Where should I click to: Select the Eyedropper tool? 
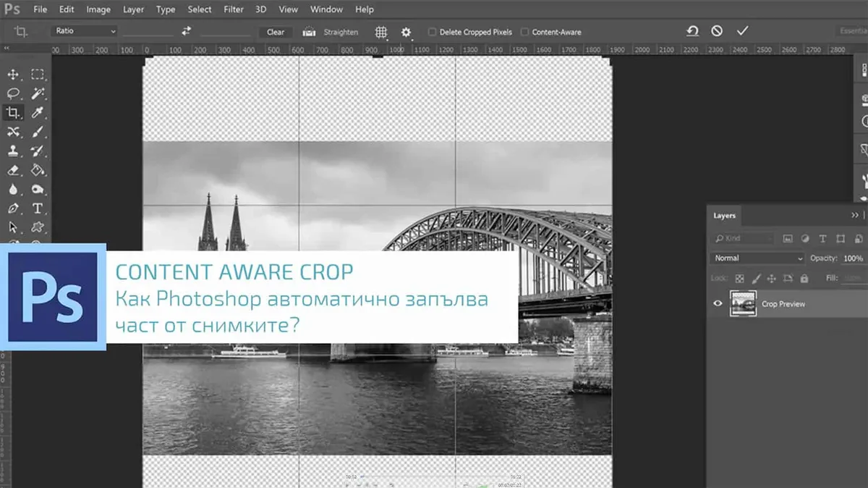[38, 112]
